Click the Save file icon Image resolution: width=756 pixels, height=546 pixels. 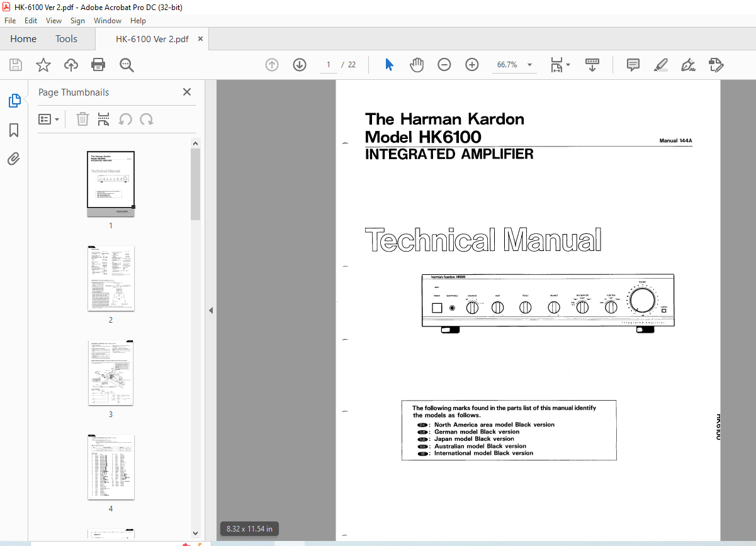[16, 65]
